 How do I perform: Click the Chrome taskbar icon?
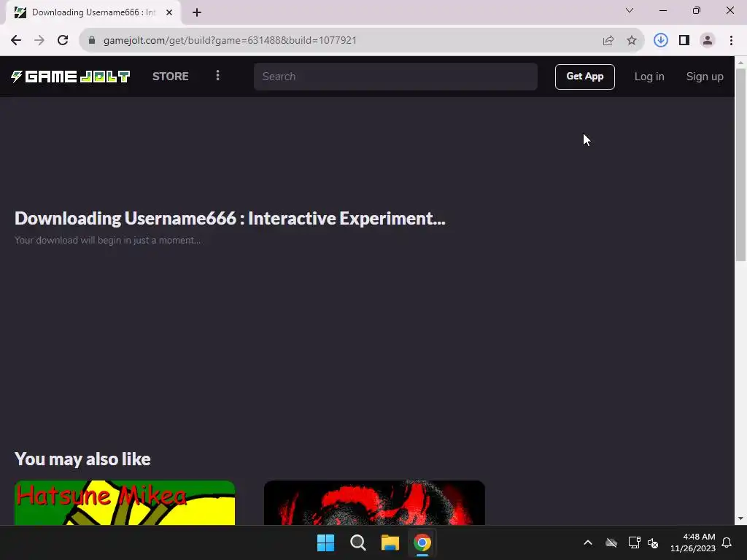pos(422,542)
